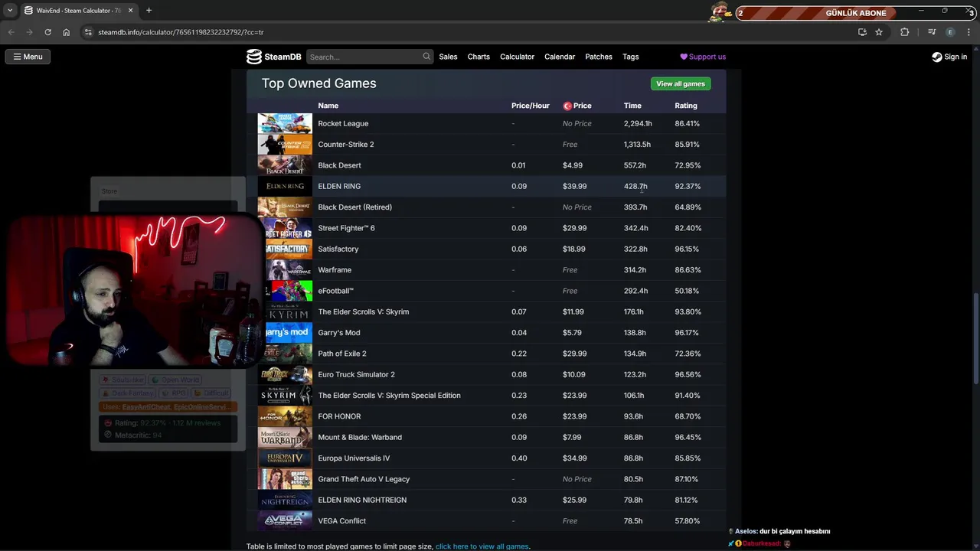Open the FOR HONOR thumbnail

tap(285, 416)
